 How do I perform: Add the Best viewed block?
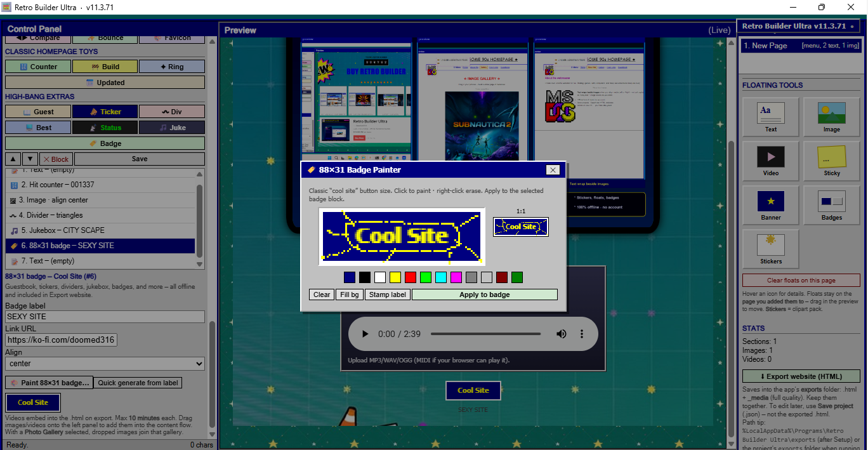pyautogui.click(x=38, y=128)
